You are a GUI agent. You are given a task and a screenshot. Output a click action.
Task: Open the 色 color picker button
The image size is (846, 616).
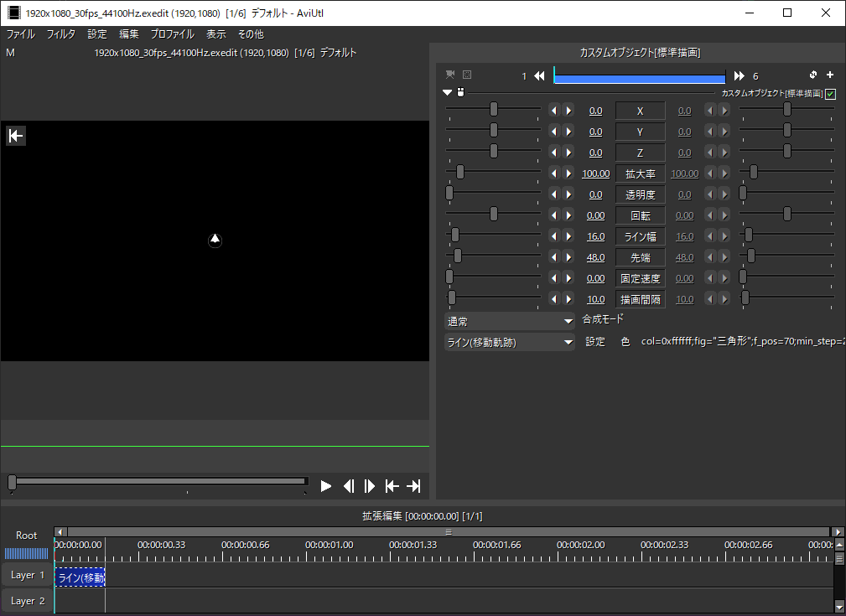coord(625,341)
